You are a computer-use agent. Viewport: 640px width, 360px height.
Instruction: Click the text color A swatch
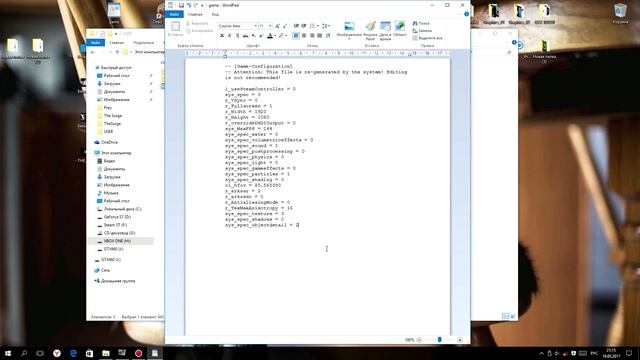click(270, 36)
